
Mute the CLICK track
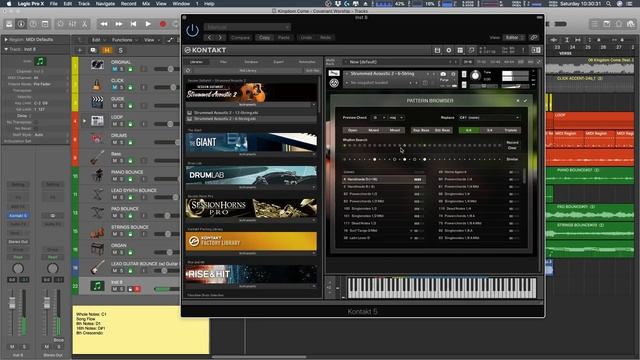pyautogui.click(x=115, y=87)
